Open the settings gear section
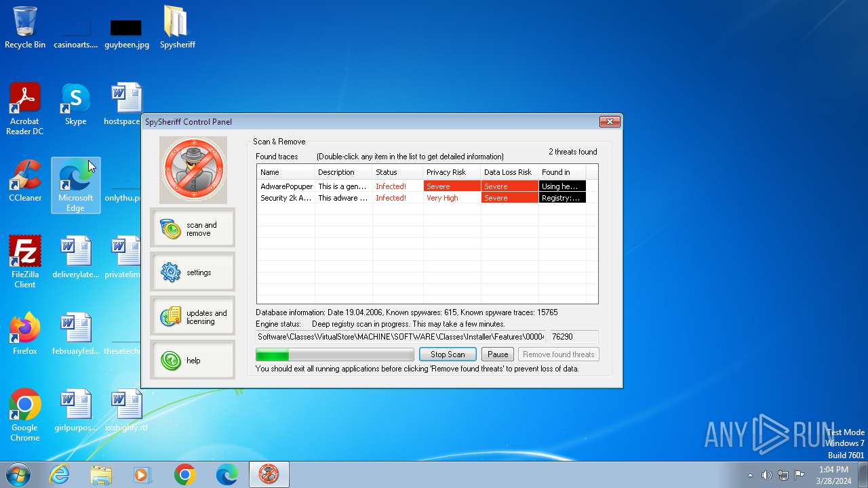 (x=193, y=272)
